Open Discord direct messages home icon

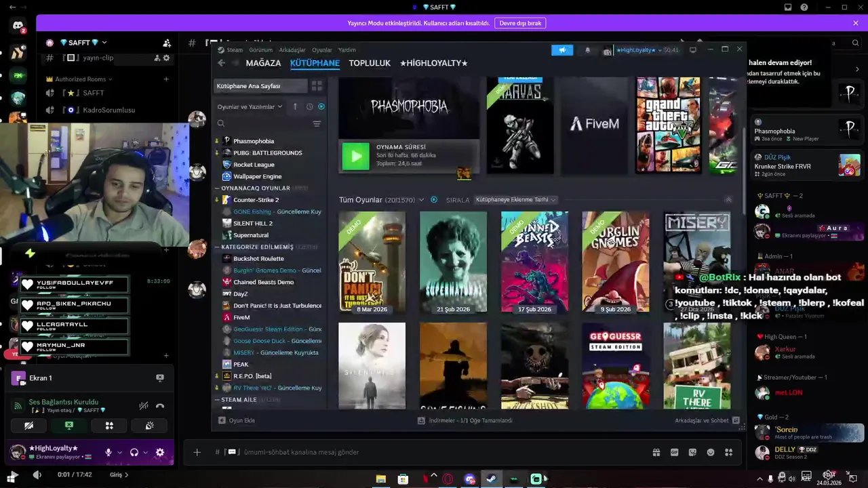coord(18,26)
